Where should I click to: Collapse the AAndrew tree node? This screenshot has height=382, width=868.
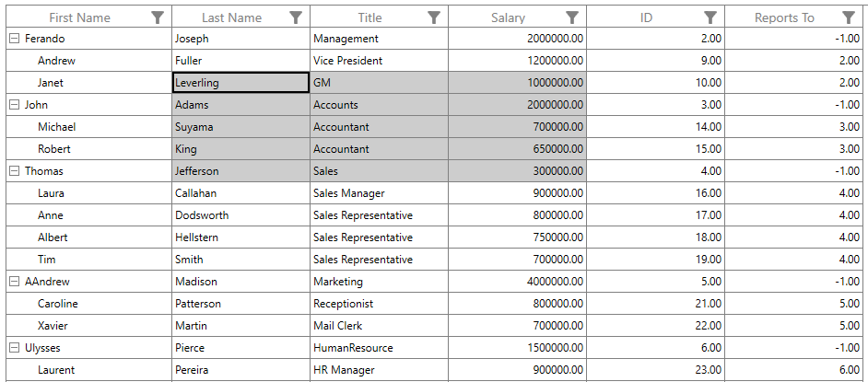[15, 282]
